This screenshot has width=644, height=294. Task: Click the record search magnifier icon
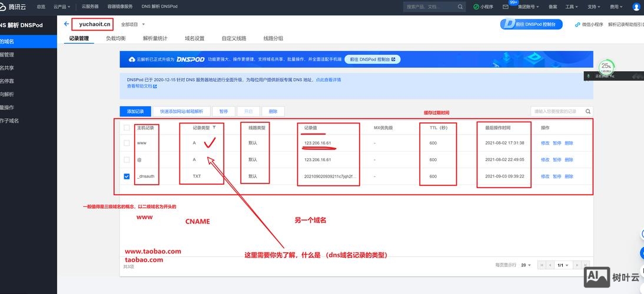click(x=587, y=111)
